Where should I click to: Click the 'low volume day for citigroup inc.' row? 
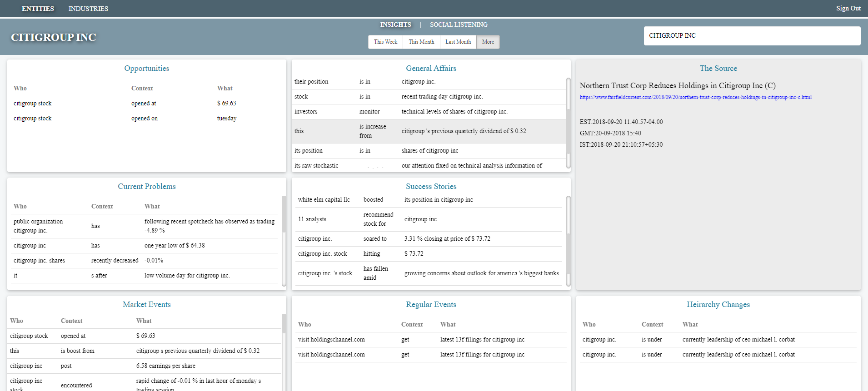(x=144, y=276)
